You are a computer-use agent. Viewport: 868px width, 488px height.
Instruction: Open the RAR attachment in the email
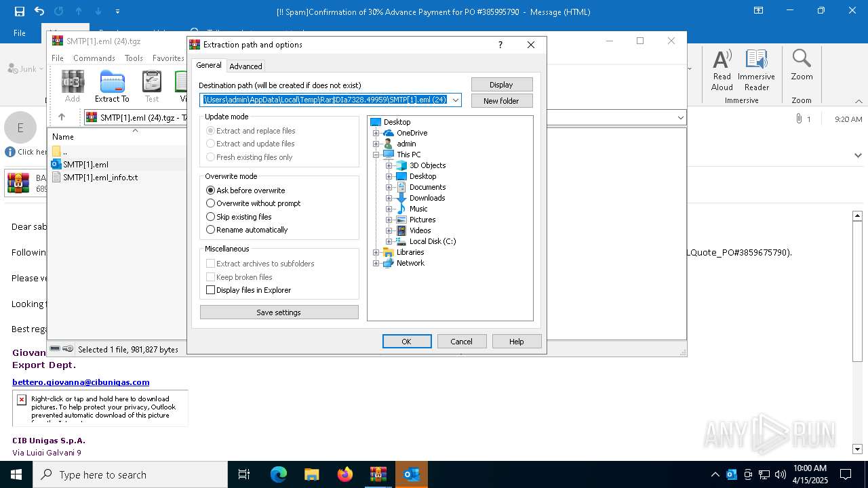pos(27,183)
